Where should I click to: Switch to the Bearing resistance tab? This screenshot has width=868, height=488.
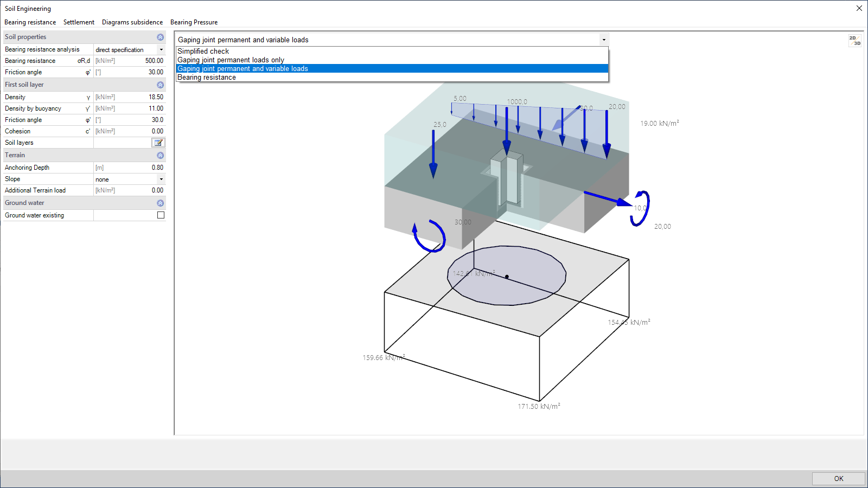pos(30,22)
